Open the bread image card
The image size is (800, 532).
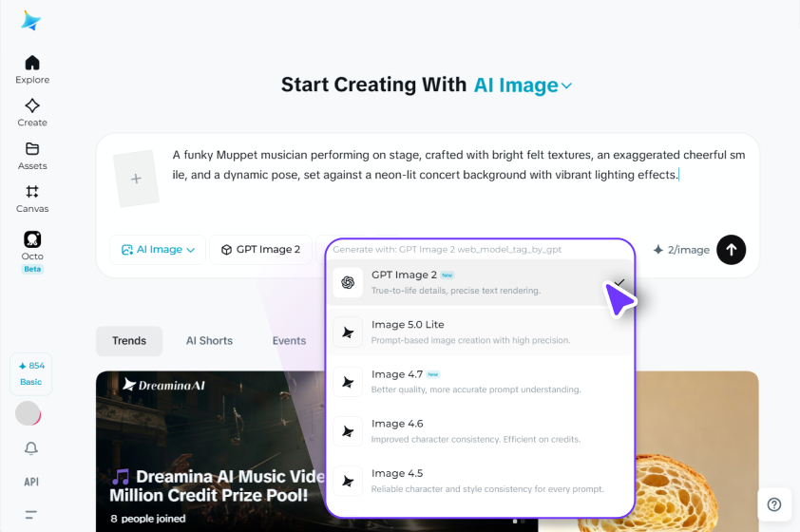coord(697,451)
